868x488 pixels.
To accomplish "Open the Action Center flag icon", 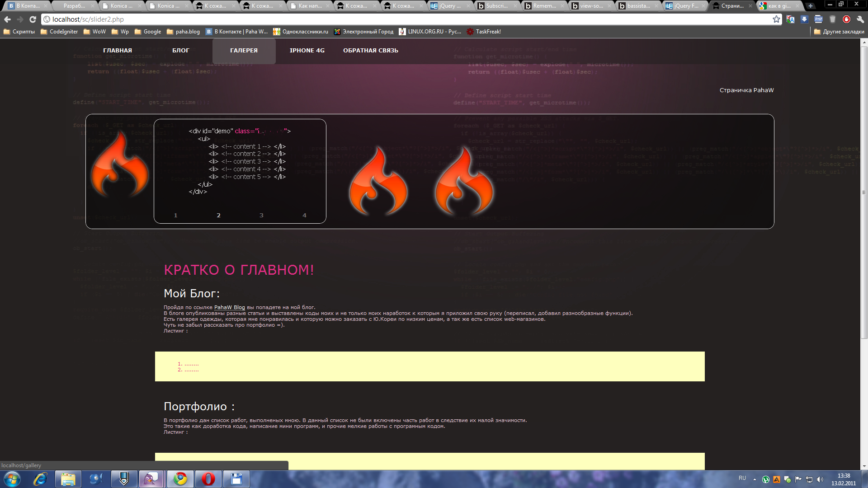I will (x=798, y=479).
